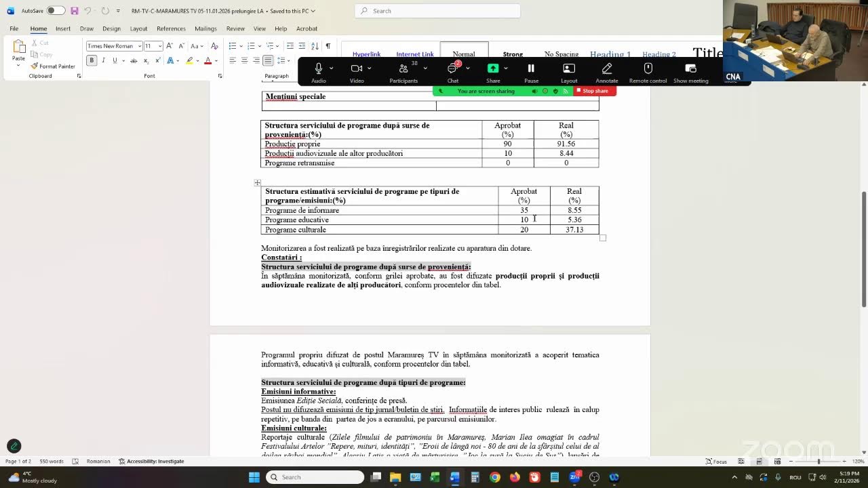This screenshot has height=488, width=868.
Task: Launch the Clipboard pane expander
Action: click(79, 76)
